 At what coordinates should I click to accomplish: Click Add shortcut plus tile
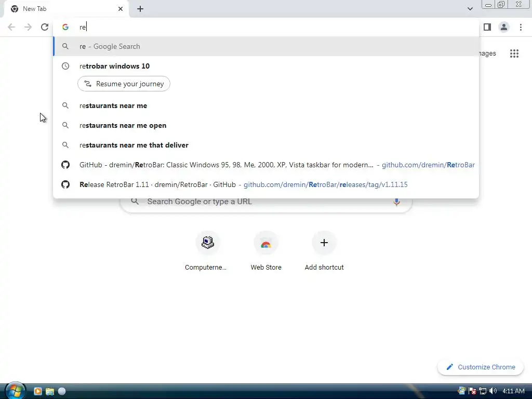click(324, 251)
